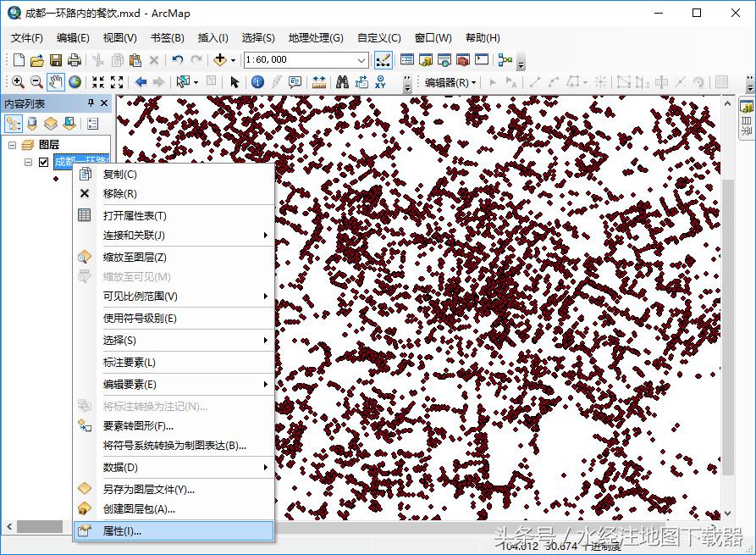This screenshot has width=756, height=555.
Task: Activate the Pan hand tool
Action: (56, 82)
